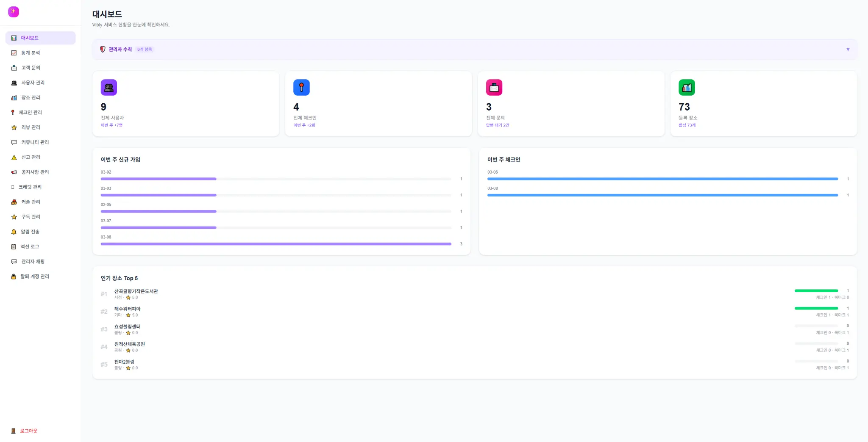Click the star rating icon under 해수워터피아
Screen dimensions: 868x442
[x=128, y=315]
